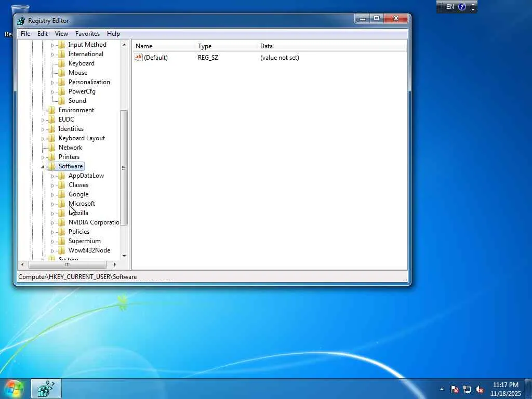Click the tree horizontal scroll right arrow

(115, 264)
